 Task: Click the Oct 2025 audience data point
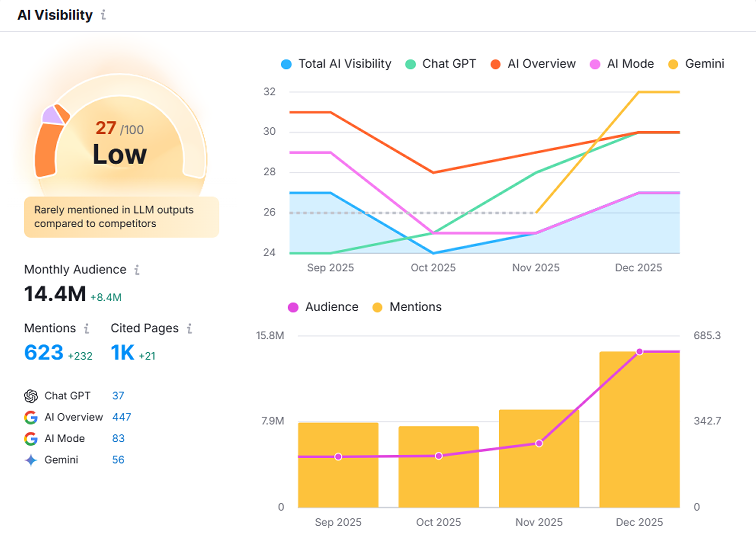pyautogui.click(x=439, y=456)
